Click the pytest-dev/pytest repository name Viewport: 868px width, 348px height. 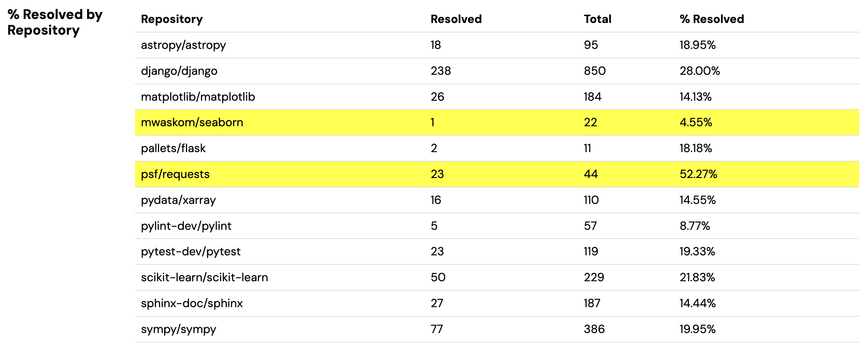coord(191,251)
